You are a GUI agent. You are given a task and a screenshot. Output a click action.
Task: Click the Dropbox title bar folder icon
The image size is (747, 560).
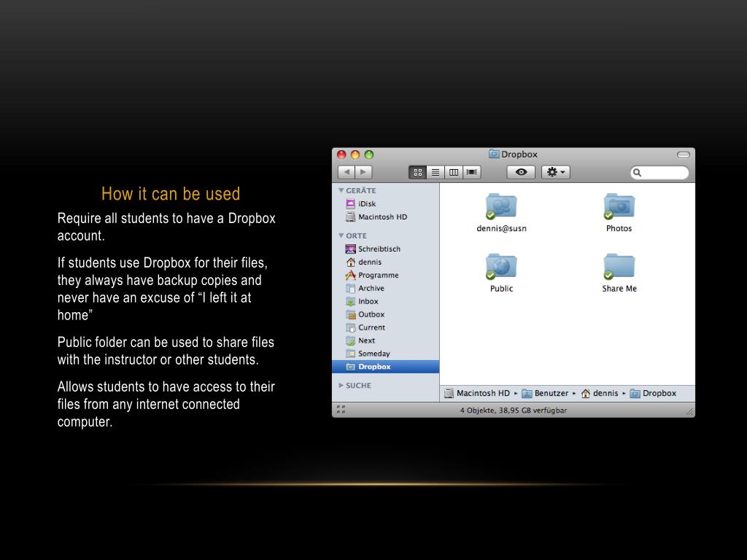tap(494, 155)
